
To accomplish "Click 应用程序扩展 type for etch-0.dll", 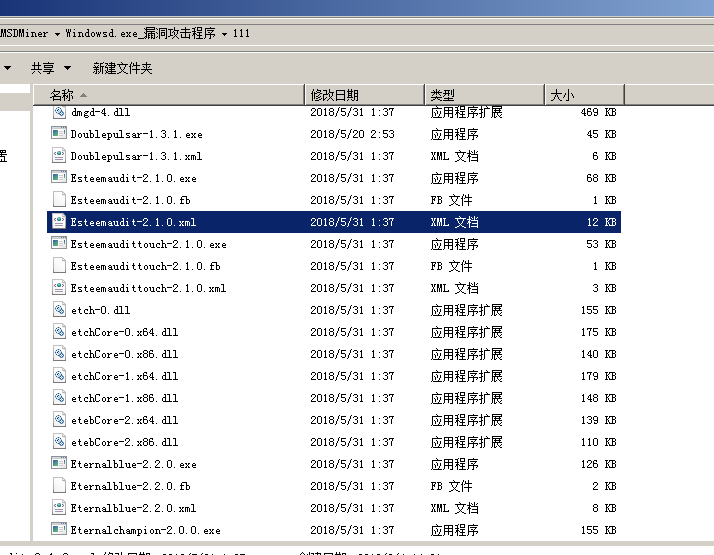I will [466, 310].
